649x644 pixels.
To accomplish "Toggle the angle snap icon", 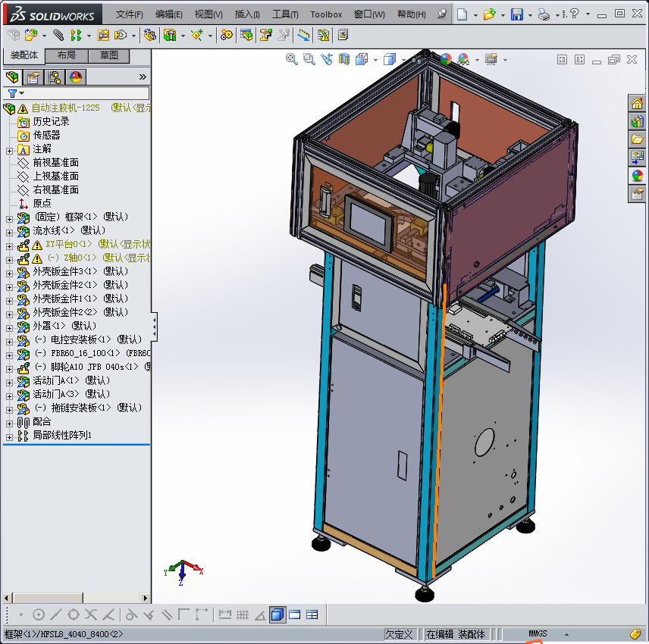I will (260, 615).
